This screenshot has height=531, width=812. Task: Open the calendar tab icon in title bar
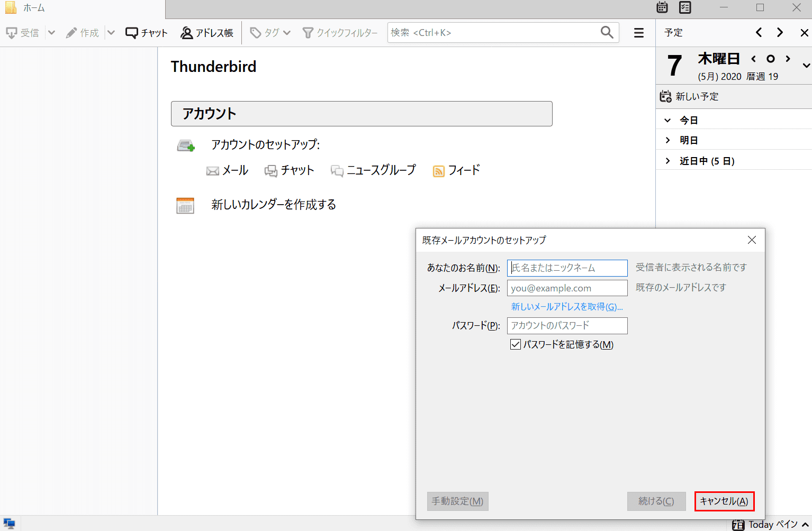click(662, 7)
